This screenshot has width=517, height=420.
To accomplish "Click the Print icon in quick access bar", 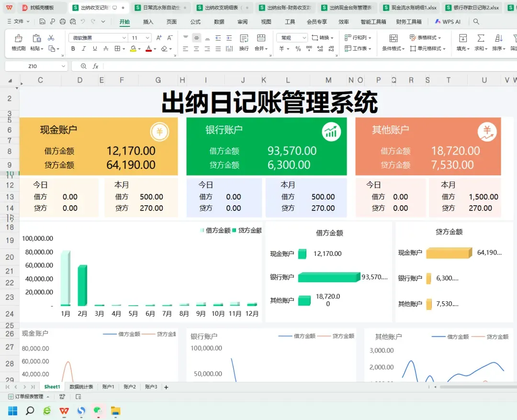I will coord(63,22).
